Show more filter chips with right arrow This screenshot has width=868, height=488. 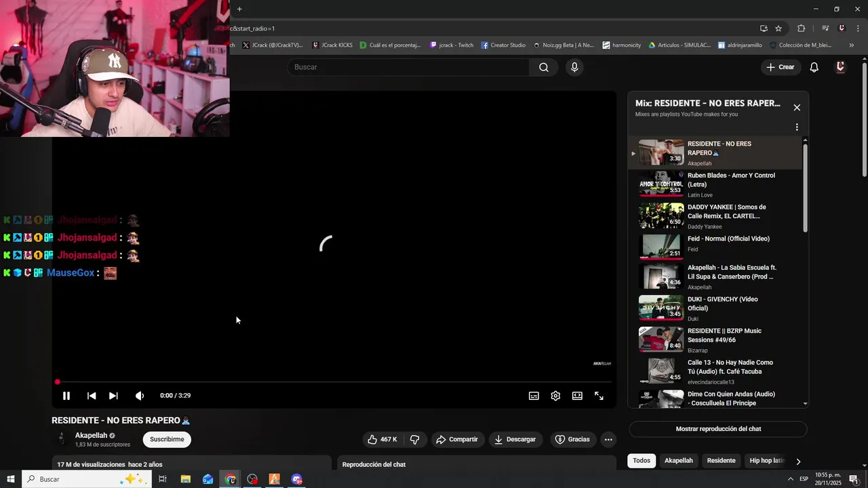pos(798,461)
